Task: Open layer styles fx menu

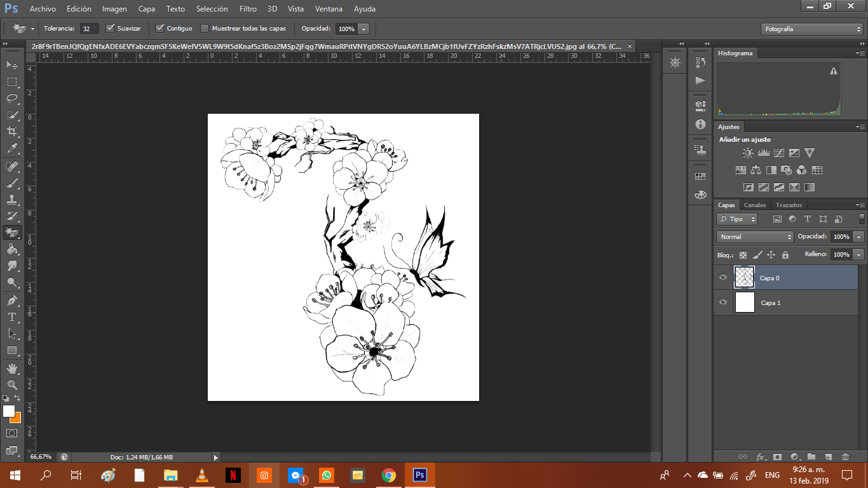Action: pyautogui.click(x=761, y=456)
